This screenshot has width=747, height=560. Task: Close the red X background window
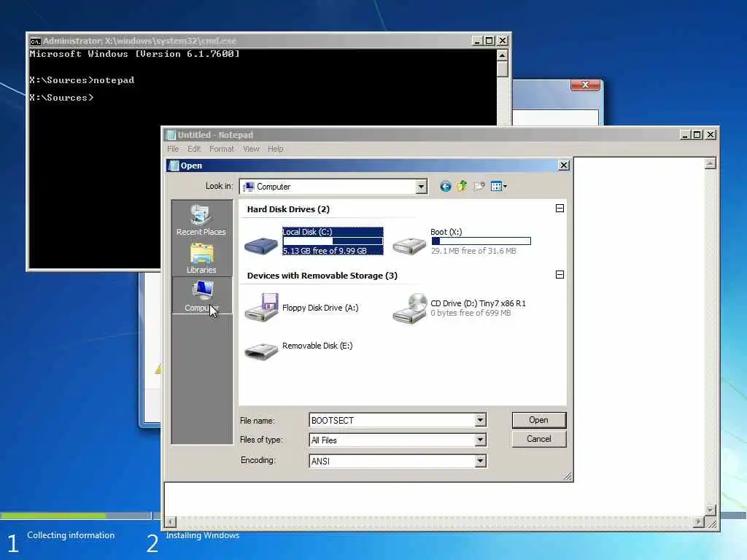tap(586, 85)
